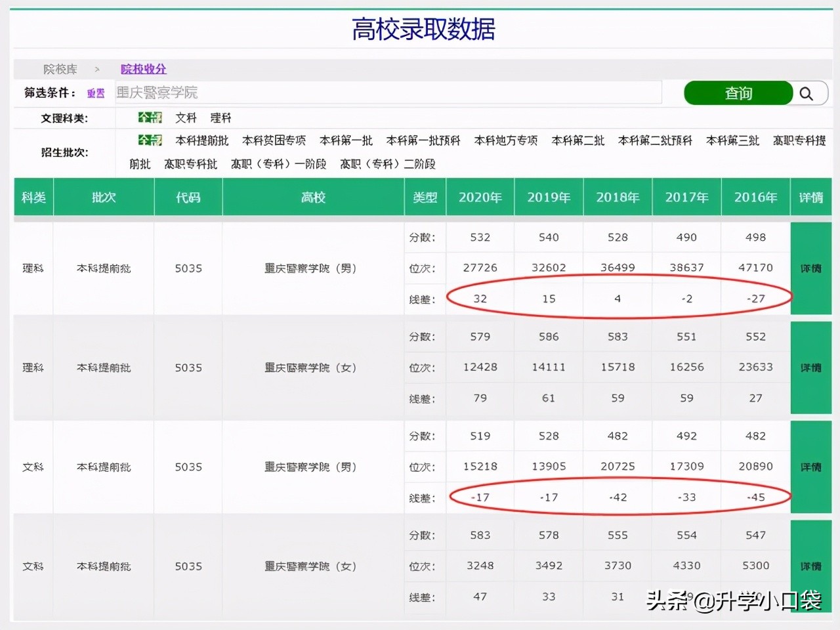Screen dimensions: 840x630
Task: Open the 院校收分 breadcrumb link
Action: point(143,69)
